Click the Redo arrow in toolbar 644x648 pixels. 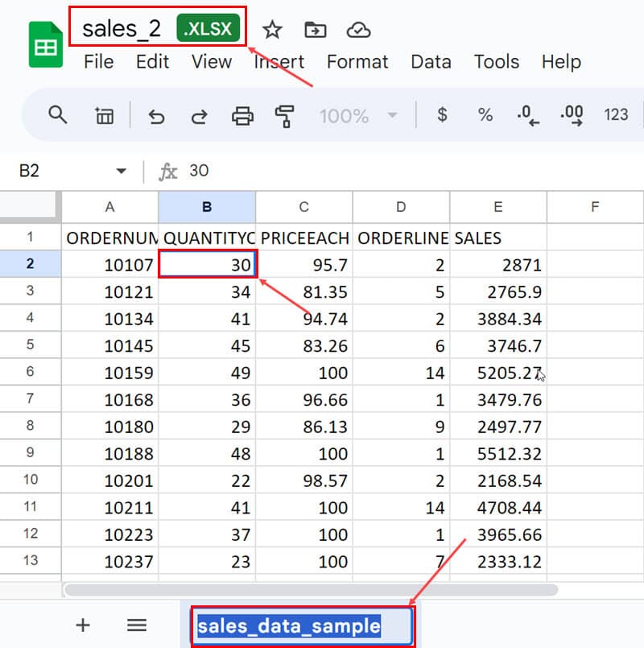point(199,116)
